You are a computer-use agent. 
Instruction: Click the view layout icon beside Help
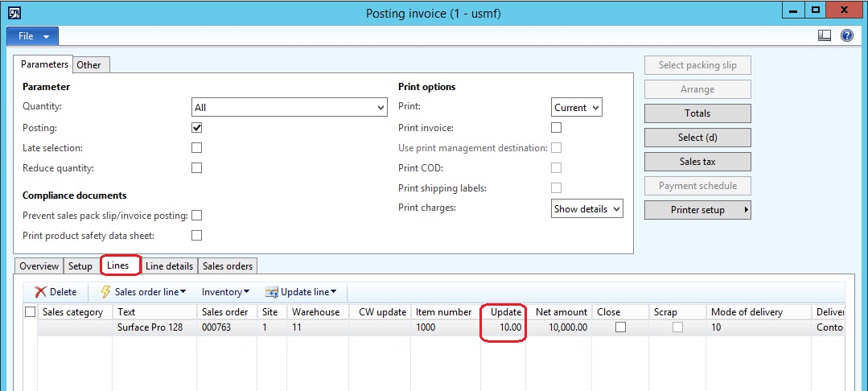pyautogui.click(x=824, y=36)
